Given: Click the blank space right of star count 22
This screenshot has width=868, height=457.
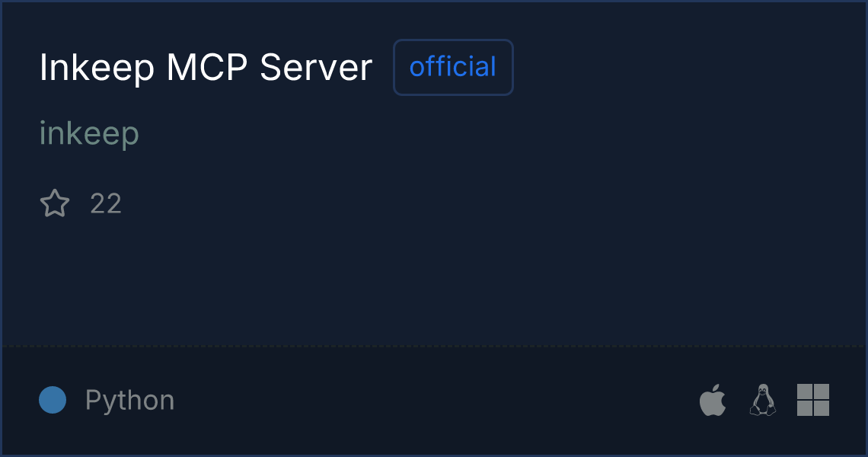Looking at the screenshot, I should pos(493,204).
